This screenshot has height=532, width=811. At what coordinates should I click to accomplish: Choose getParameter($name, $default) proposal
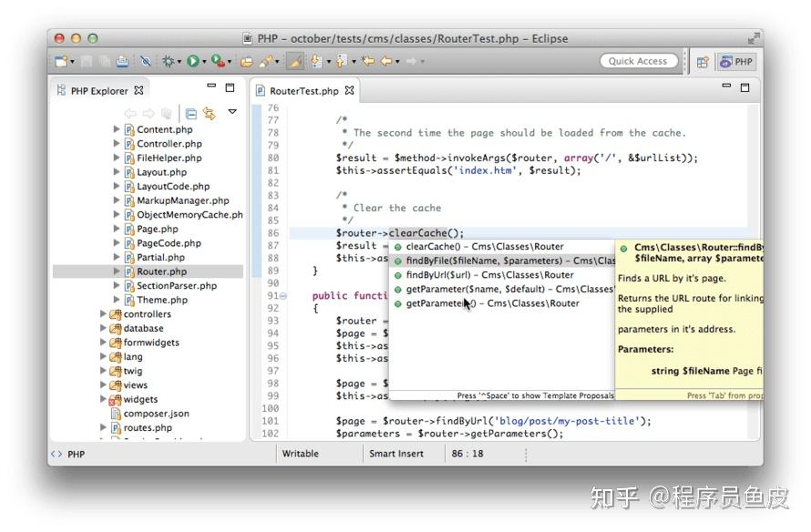[504, 289]
